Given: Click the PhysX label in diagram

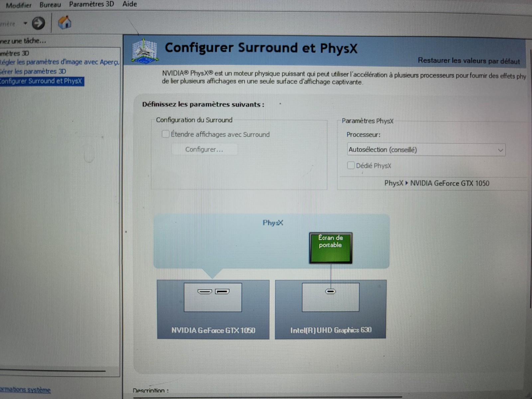Looking at the screenshot, I should coord(273,223).
